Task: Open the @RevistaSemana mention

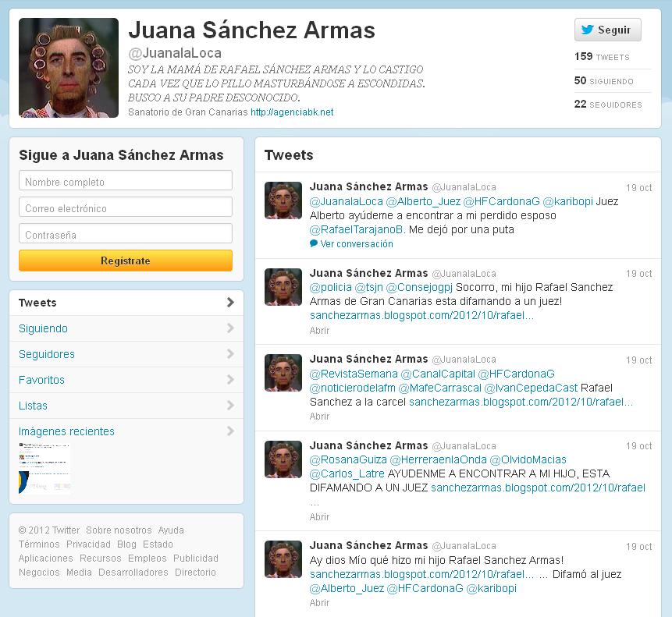Action: tap(354, 374)
